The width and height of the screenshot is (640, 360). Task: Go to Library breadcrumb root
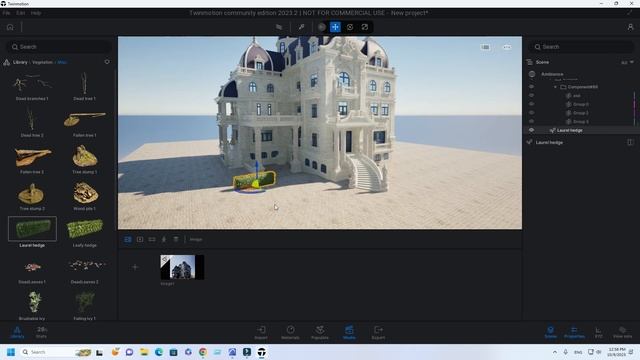(x=20, y=62)
